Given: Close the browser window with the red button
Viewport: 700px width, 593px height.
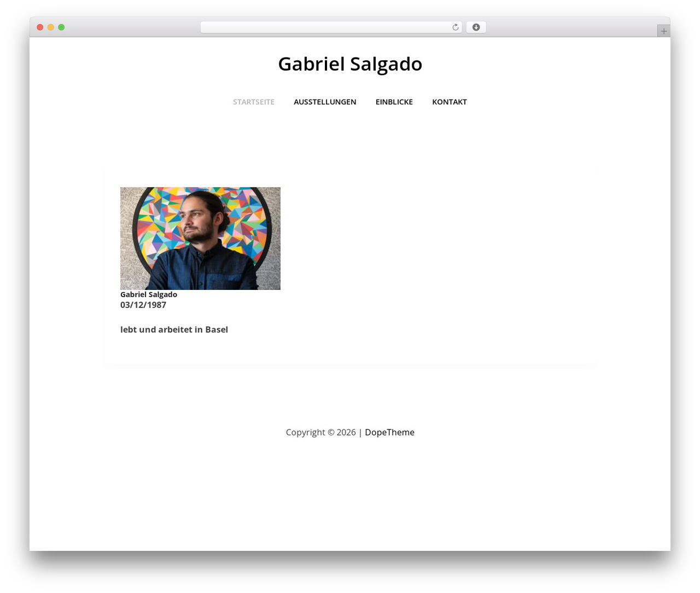Looking at the screenshot, I should pos(40,27).
